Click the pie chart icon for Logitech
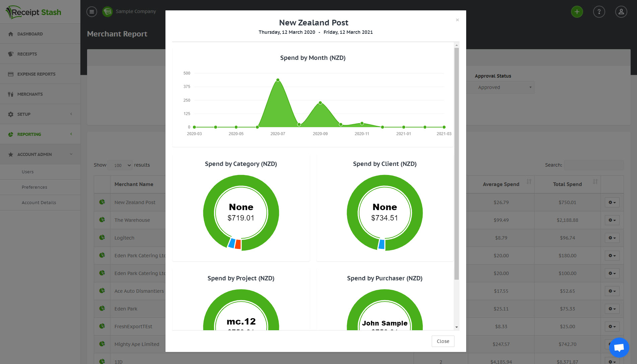This screenshot has width=637, height=364. 102,238
